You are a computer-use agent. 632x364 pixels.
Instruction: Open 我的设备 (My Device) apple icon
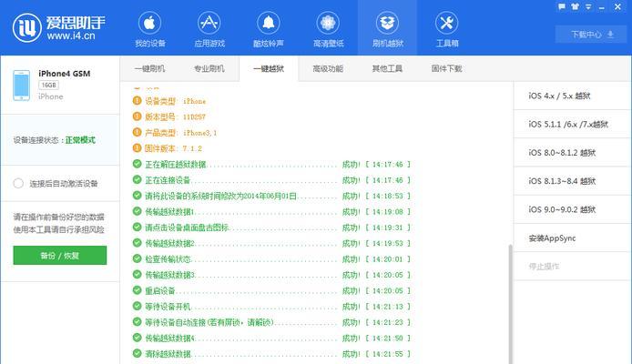tap(149, 23)
